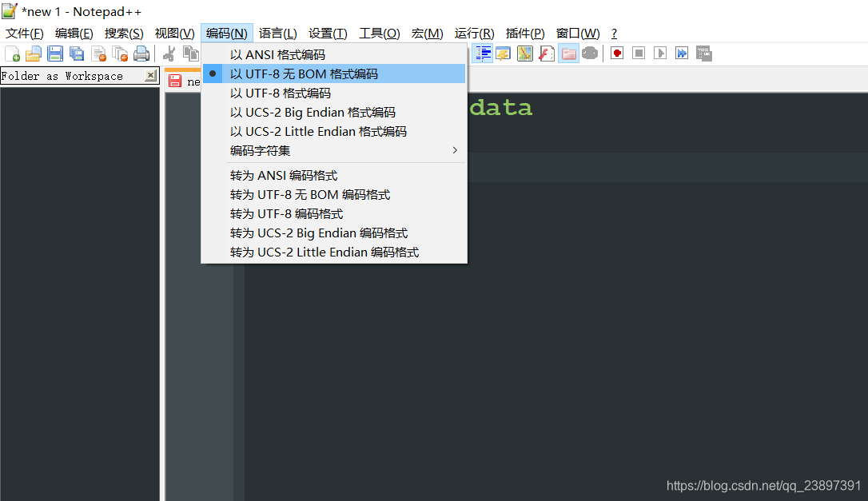Choose 转为 UCS-2 Little Endian 编码格式
Image resolution: width=868 pixels, height=501 pixels.
(x=334, y=252)
